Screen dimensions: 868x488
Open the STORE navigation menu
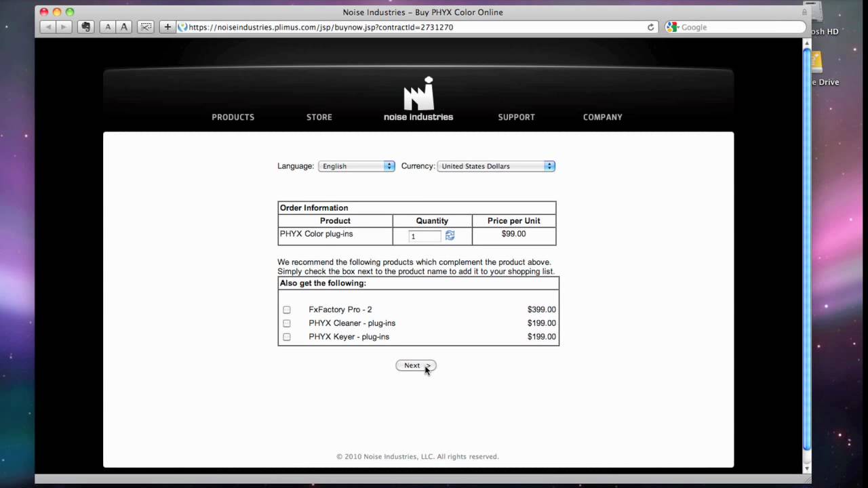click(x=319, y=117)
